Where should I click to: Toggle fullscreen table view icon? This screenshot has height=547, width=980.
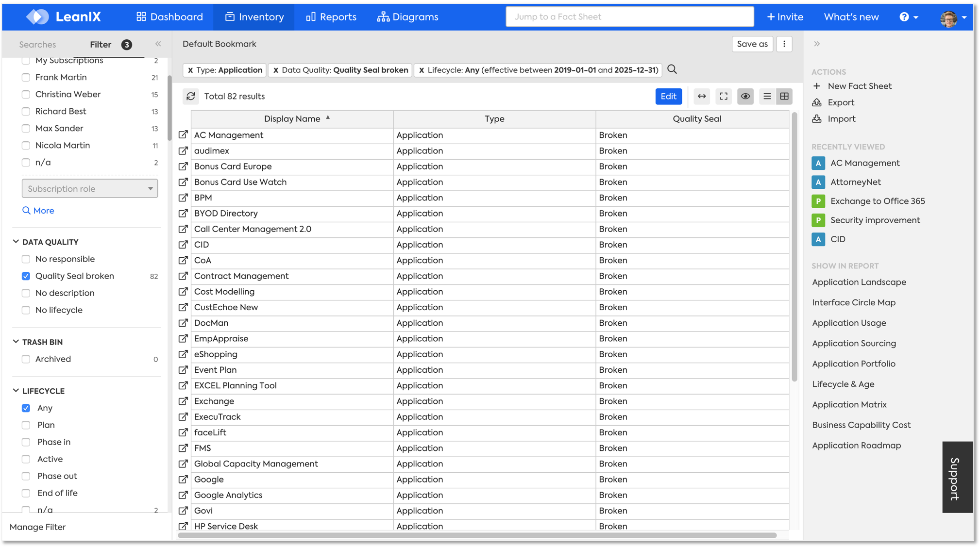(724, 96)
